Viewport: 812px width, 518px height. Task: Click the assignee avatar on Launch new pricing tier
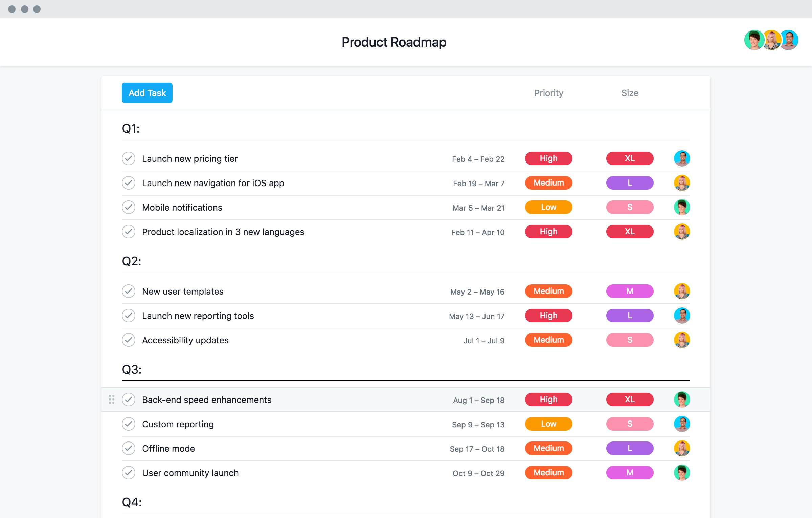tap(682, 158)
